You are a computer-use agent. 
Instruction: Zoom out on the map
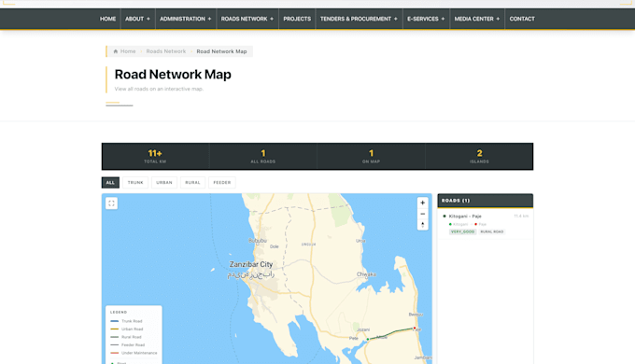[x=422, y=214]
